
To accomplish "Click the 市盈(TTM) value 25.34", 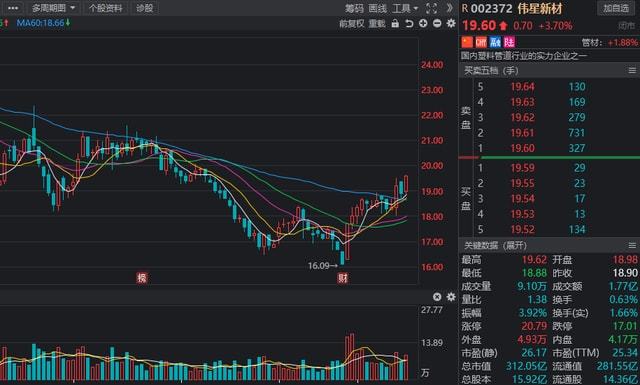I will (625, 353).
